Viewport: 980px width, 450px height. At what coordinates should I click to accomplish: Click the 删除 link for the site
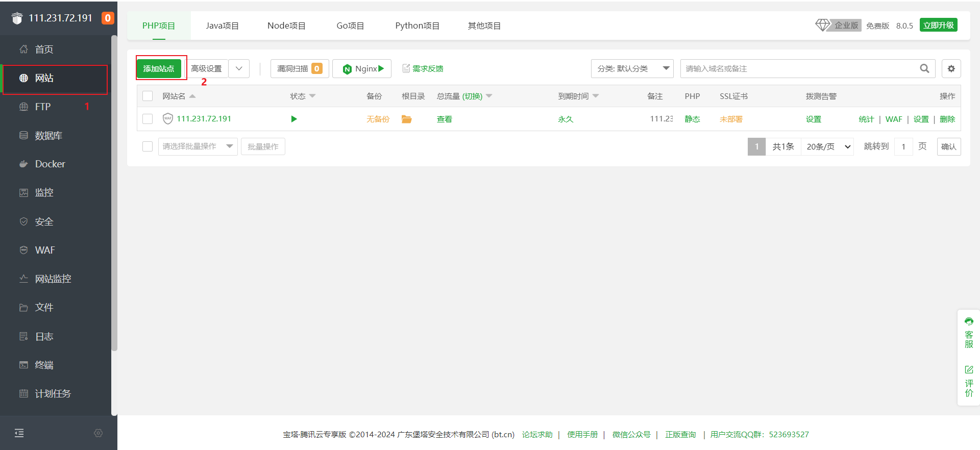point(947,119)
